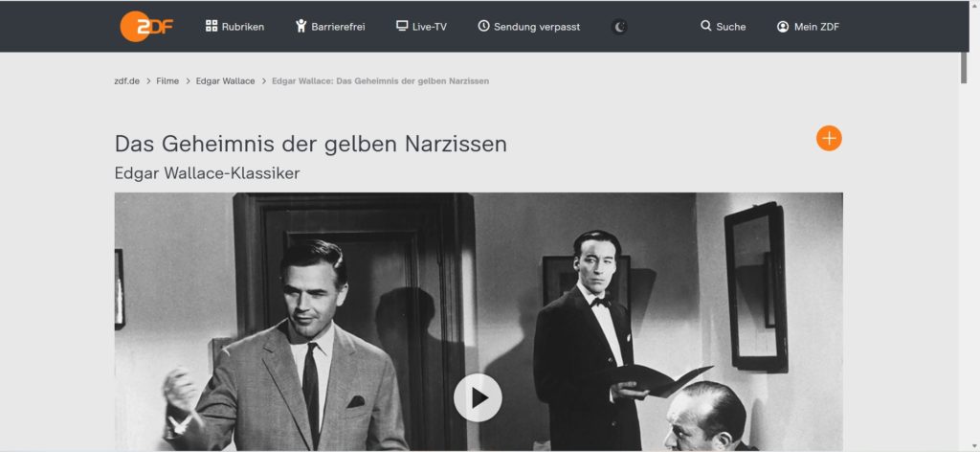Open Mein ZDF account
980x452 pixels.
pyautogui.click(x=808, y=26)
